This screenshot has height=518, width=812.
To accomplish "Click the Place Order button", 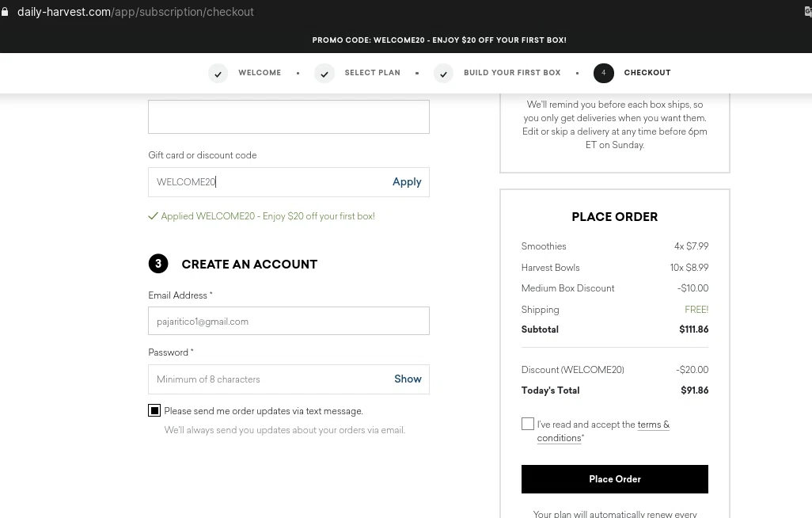I will [615, 479].
